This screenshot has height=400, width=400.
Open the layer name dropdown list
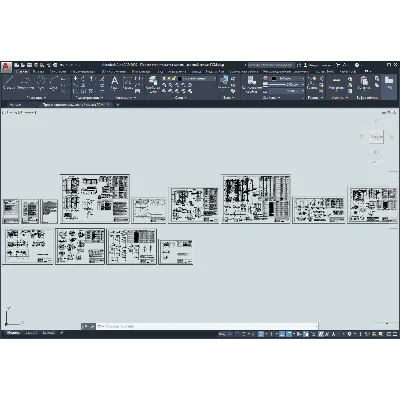(199, 79)
